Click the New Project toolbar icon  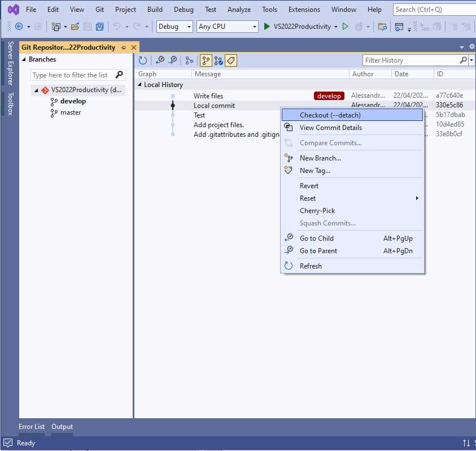tap(56, 27)
